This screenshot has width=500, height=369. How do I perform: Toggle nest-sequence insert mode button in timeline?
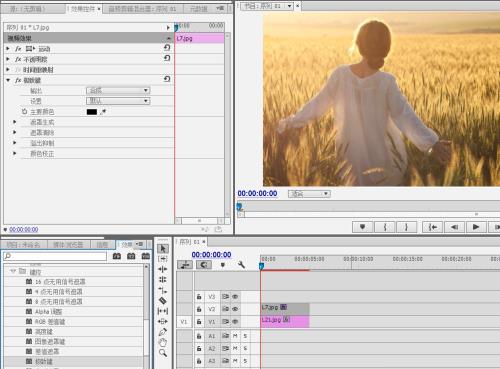(185, 265)
